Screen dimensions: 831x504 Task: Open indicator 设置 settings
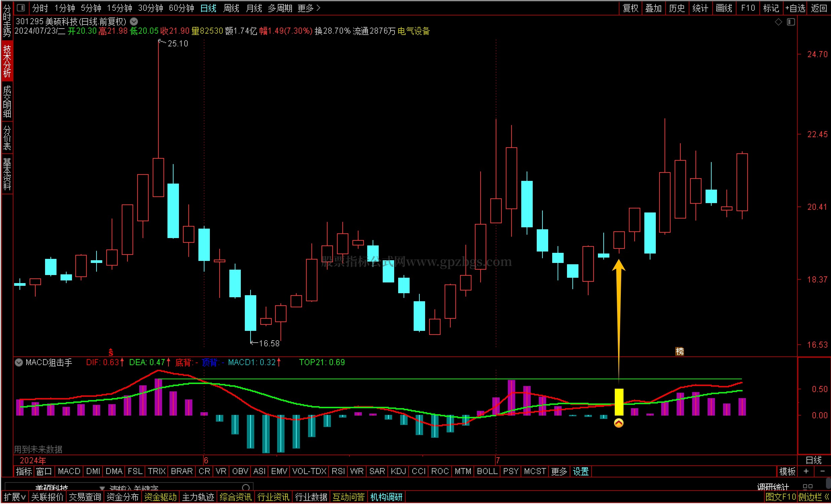tap(581, 471)
